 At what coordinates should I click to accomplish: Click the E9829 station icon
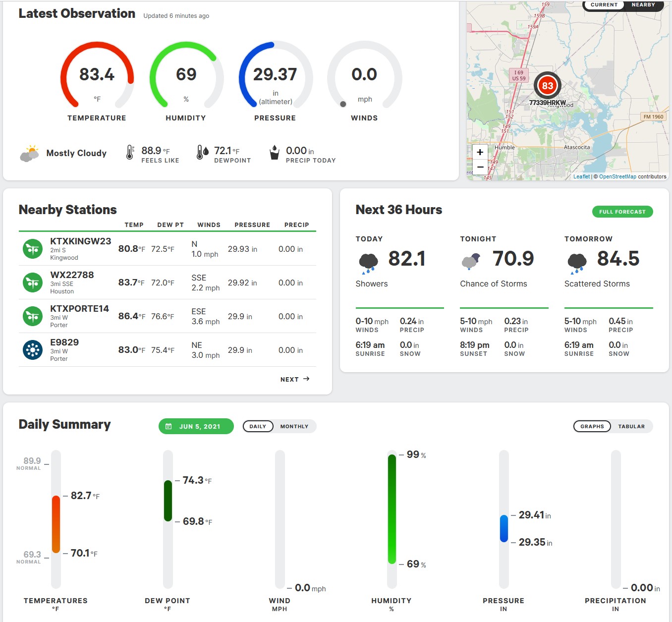[x=33, y=350]
